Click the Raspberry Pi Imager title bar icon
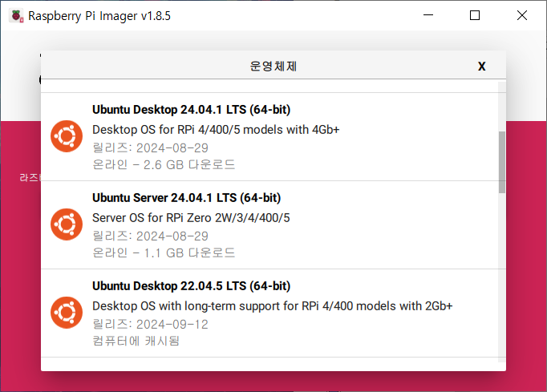547x392 pixels. pyautogui.click(x=16, y=16)
